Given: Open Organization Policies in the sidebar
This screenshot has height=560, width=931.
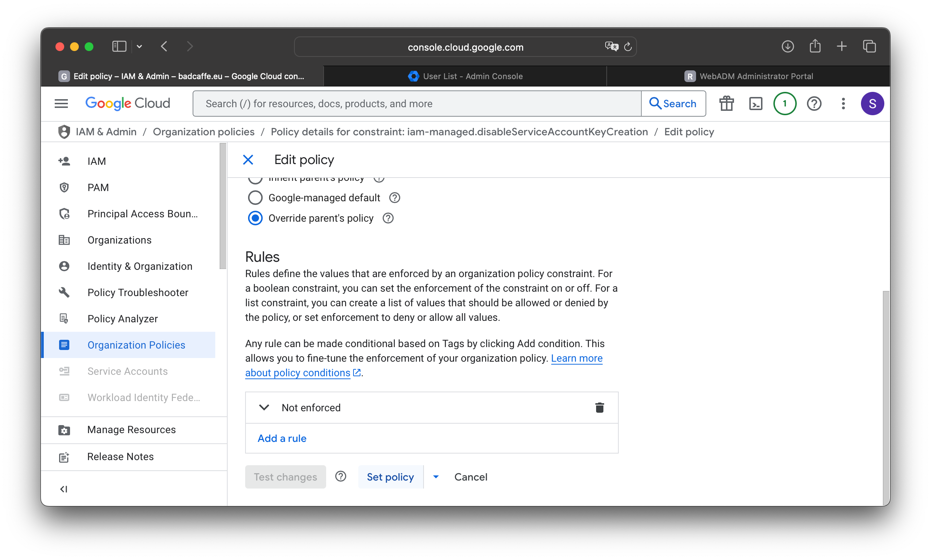Looking at the screenshot, I should tap(128, 345).
